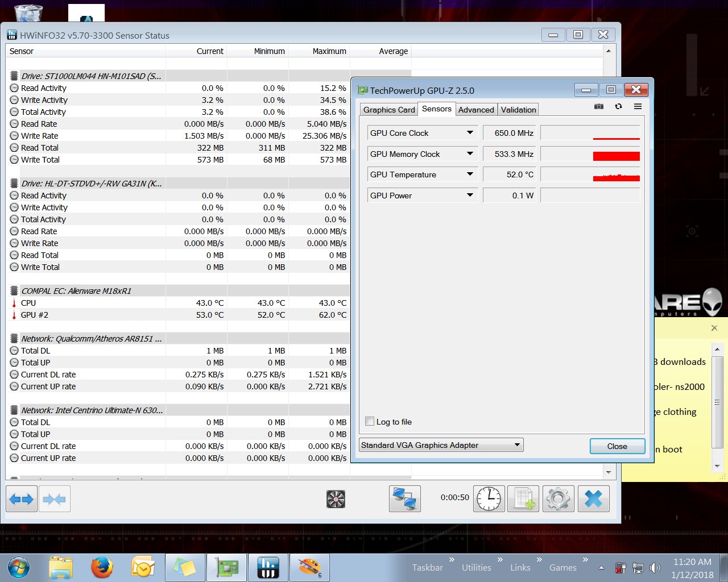Viewport: 728px width, 582px height.
Task: Open the Windows Start menu orb
Action: point(19,567)
